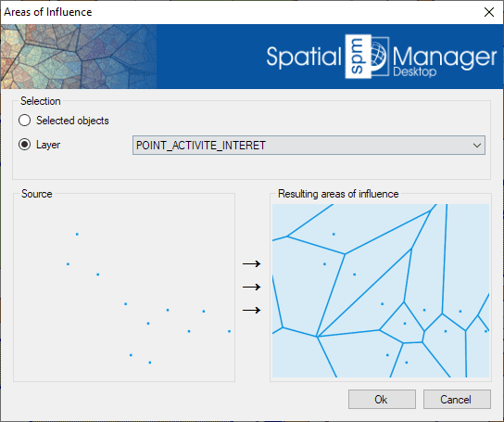
Task: Click the Spatial Manager title text
Action: point(382,58)
